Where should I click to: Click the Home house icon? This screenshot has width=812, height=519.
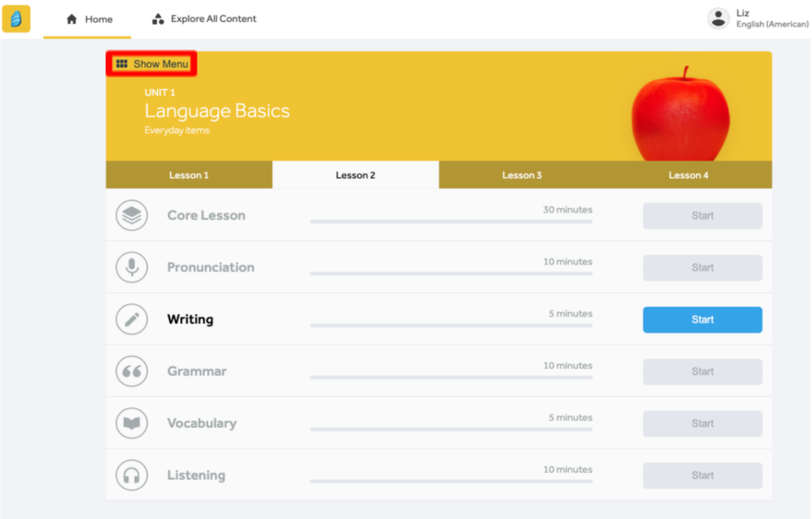click(71, 19)
